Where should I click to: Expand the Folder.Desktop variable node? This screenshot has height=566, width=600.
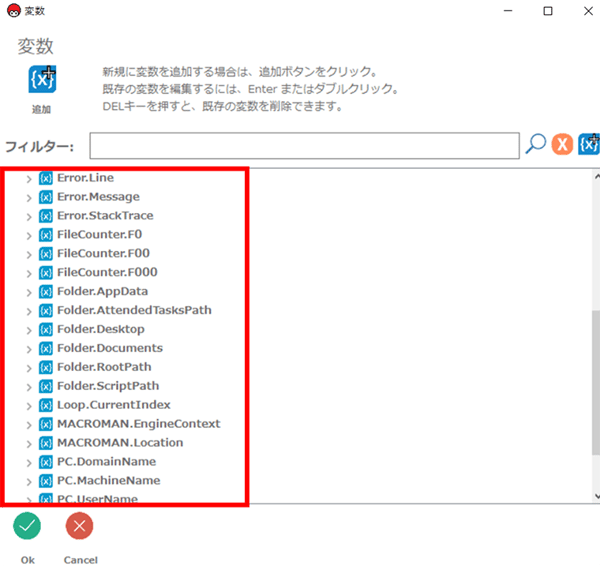point(29,330)
